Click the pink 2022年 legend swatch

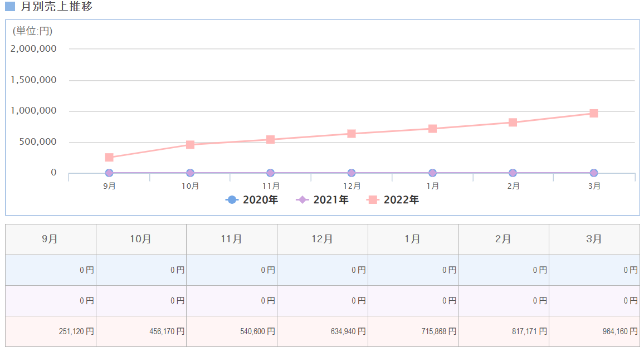[373, 200]
